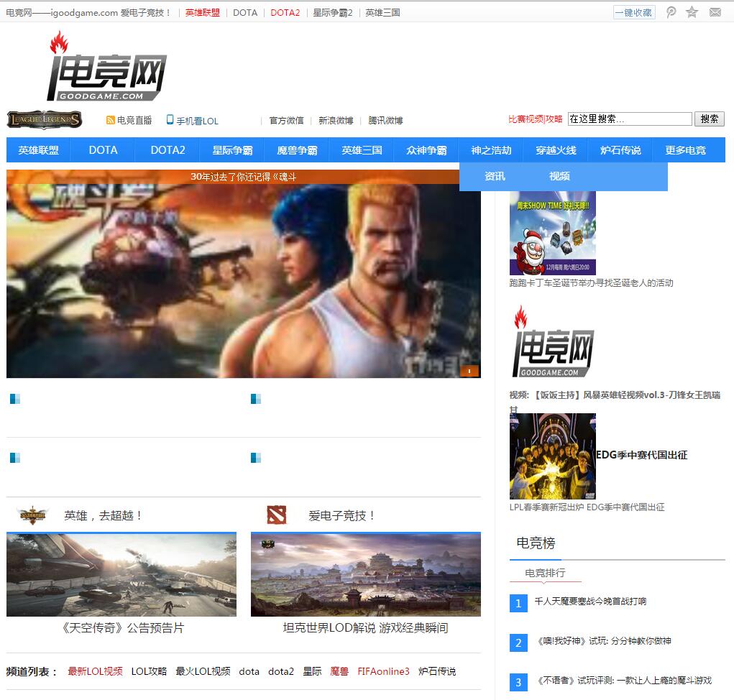Click the DOTA link in top bar
Image resolution: width=734 pixels, height=700 pixels.
coord(245,13)
